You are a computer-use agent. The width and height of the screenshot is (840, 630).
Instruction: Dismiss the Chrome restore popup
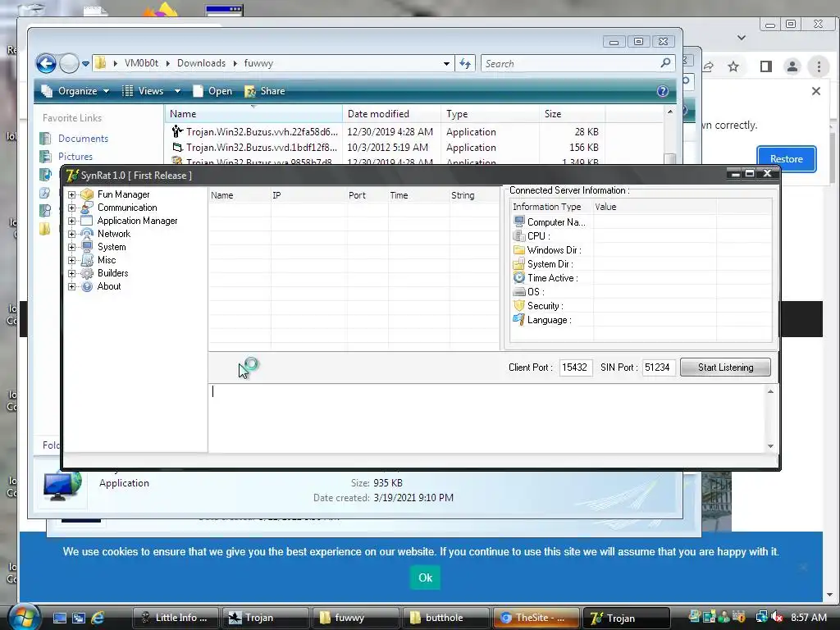click(x=816, y=91)
